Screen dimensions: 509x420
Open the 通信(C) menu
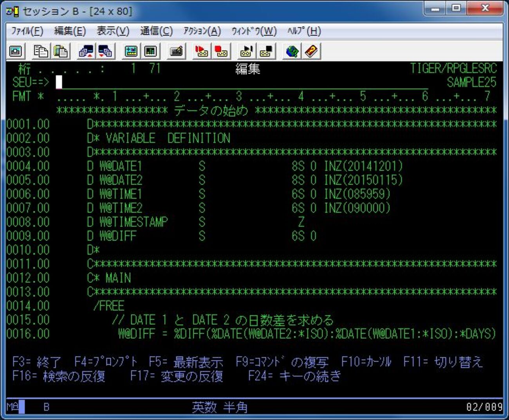(156, 31)
